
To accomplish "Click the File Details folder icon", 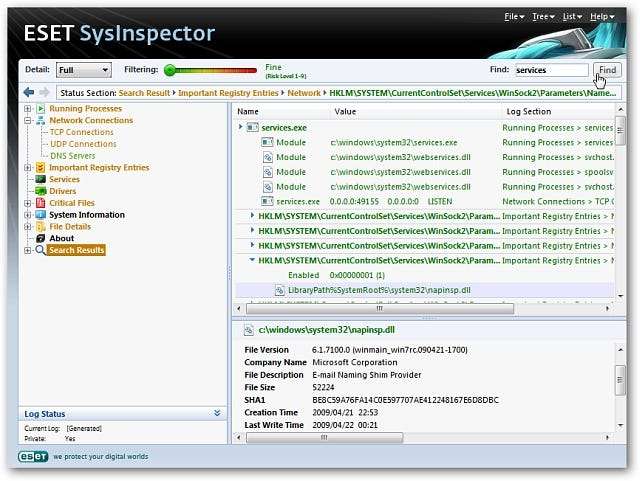I will tap(41, 227).
